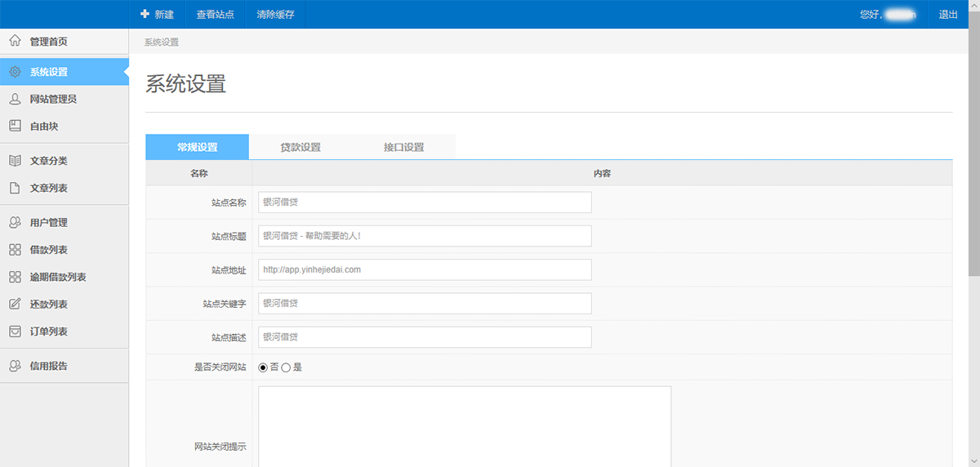This screenshot has width=980, height=467.
Task: Click the plus icon next to 新建
Action: pos(145,14)
